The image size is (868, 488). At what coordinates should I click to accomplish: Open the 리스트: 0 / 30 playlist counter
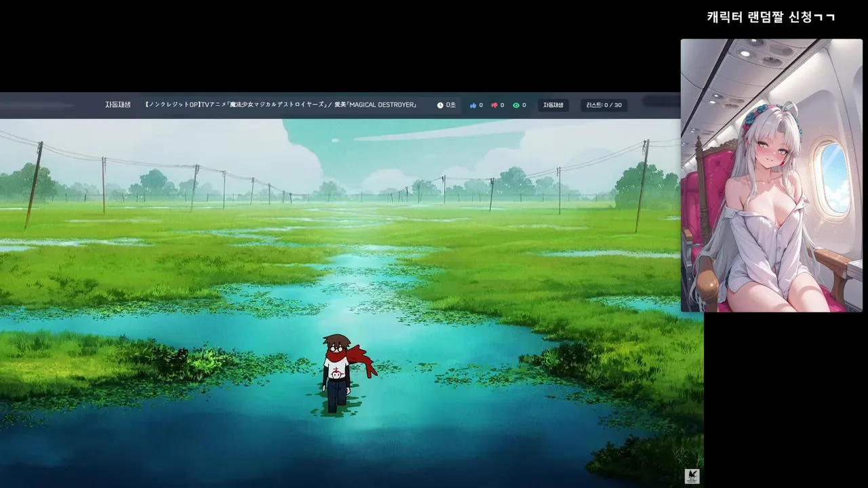pyautogui.click(x=604, y=105)
